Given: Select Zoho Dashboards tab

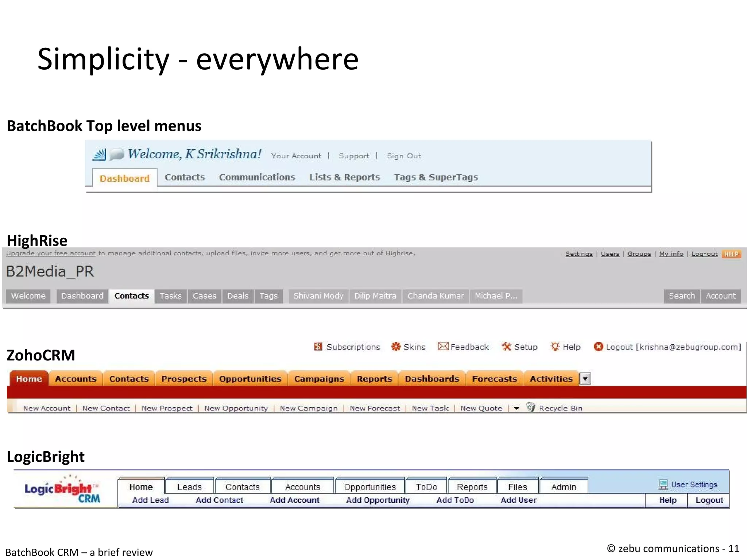Looking at the screenshot, I should (x=432, y=379).
